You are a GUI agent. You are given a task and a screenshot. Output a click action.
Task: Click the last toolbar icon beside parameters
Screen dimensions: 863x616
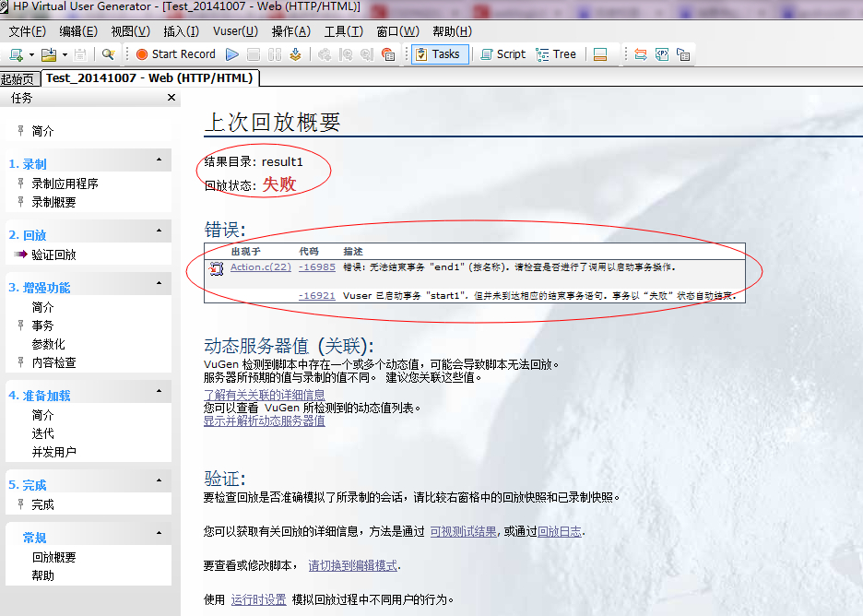point(683,54)
